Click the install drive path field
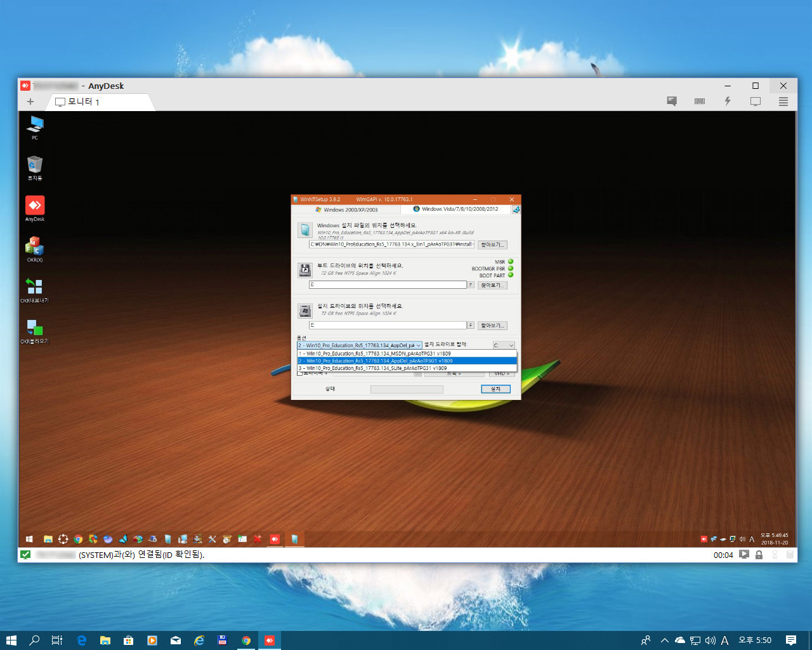812x650 pixels. pos(388,325)
